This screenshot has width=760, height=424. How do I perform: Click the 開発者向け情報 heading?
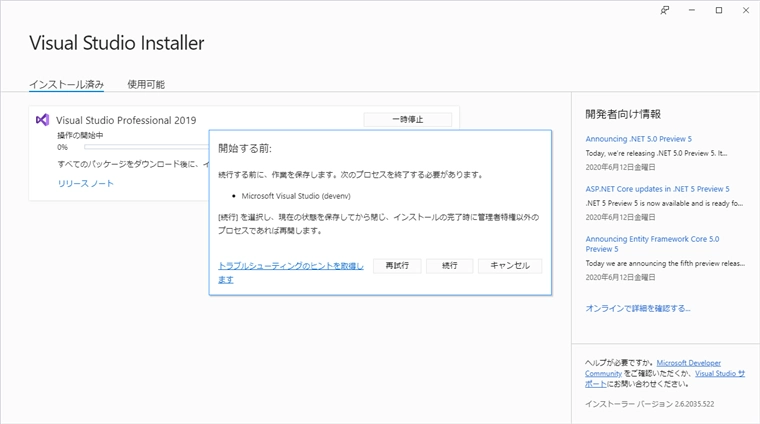pos(623,114)
